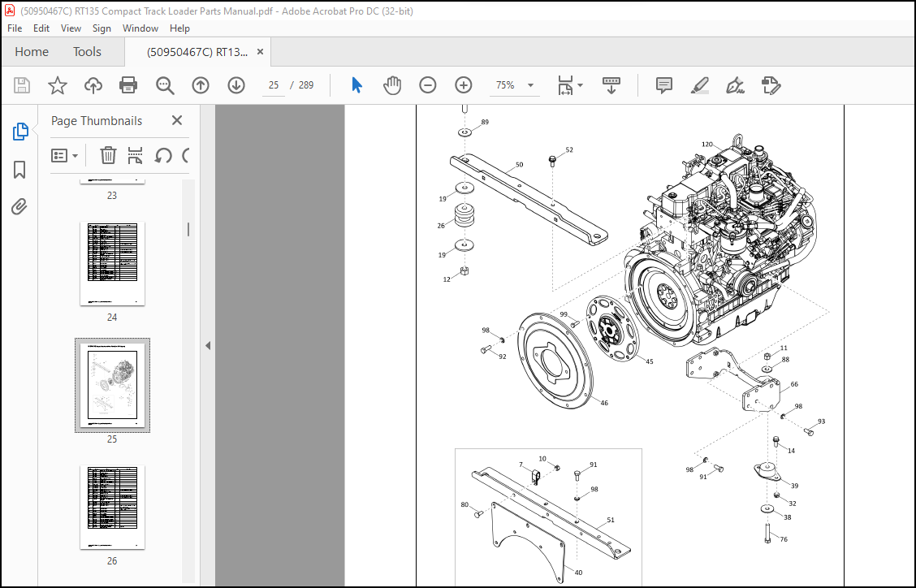The height and width of the screenshot is (588, 916).
Task: Open the Window menu
Action: click(x=140, y=28)
